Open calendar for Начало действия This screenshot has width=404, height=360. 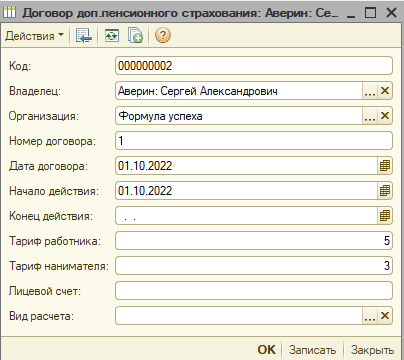click(x=385, y=191)
